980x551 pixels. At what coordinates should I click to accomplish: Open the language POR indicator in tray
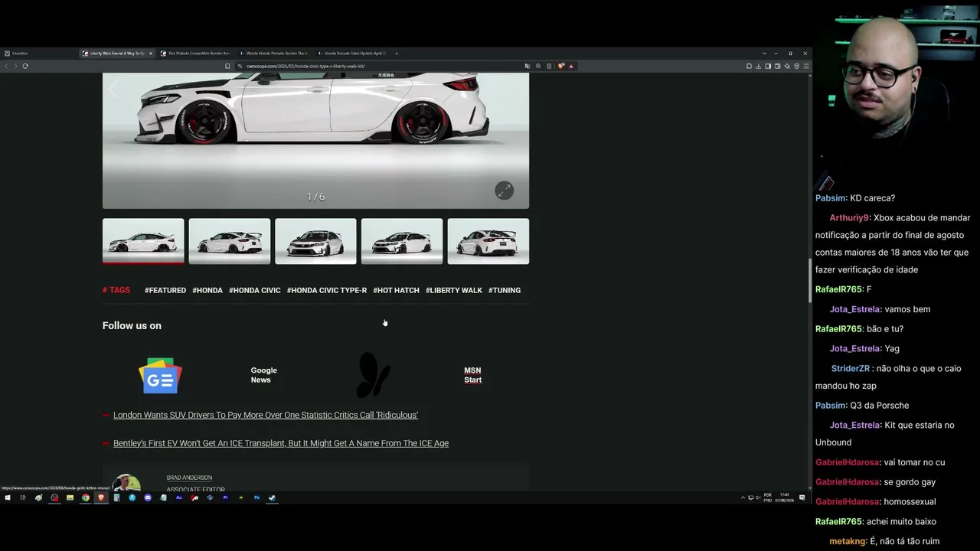coord(767,497)
